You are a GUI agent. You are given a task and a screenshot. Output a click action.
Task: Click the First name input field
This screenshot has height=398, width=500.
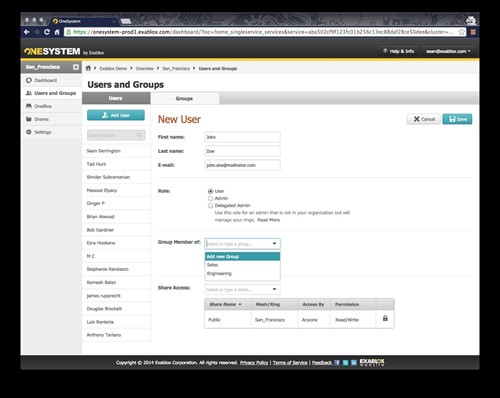(242, 137)
